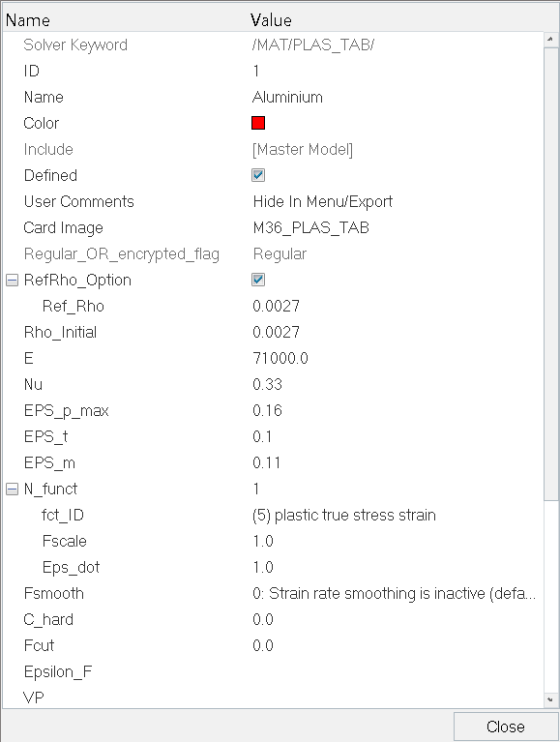This screenshot has width=560, height=742.
Task: Collapse the N_funct group
Action: (x=12, y=489)
